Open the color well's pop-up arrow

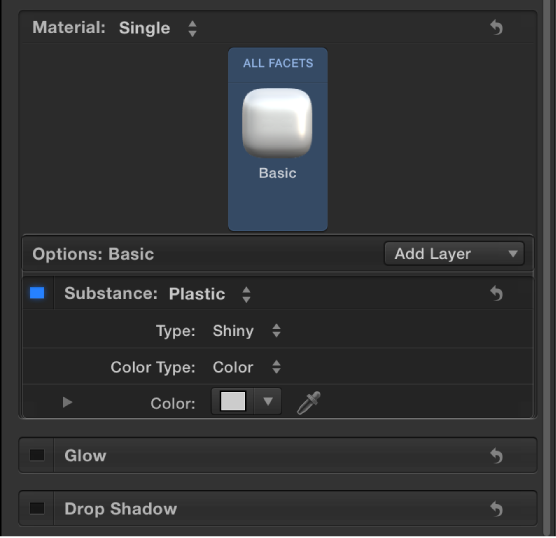[x=268, y=401]
